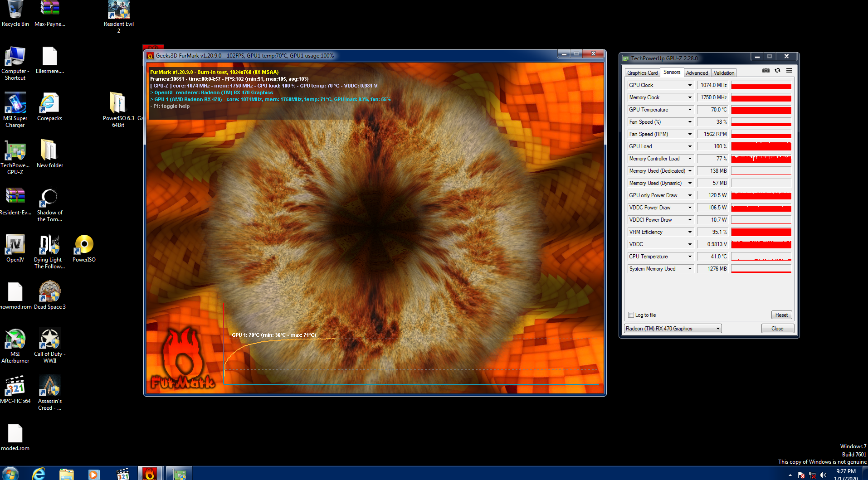Expand the GPU Load sensor dropdown

click(690, 146)
